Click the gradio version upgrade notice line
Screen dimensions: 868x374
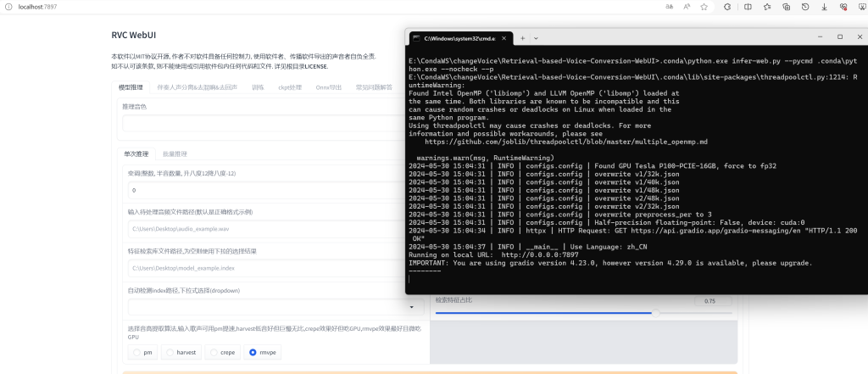[610, 263]
